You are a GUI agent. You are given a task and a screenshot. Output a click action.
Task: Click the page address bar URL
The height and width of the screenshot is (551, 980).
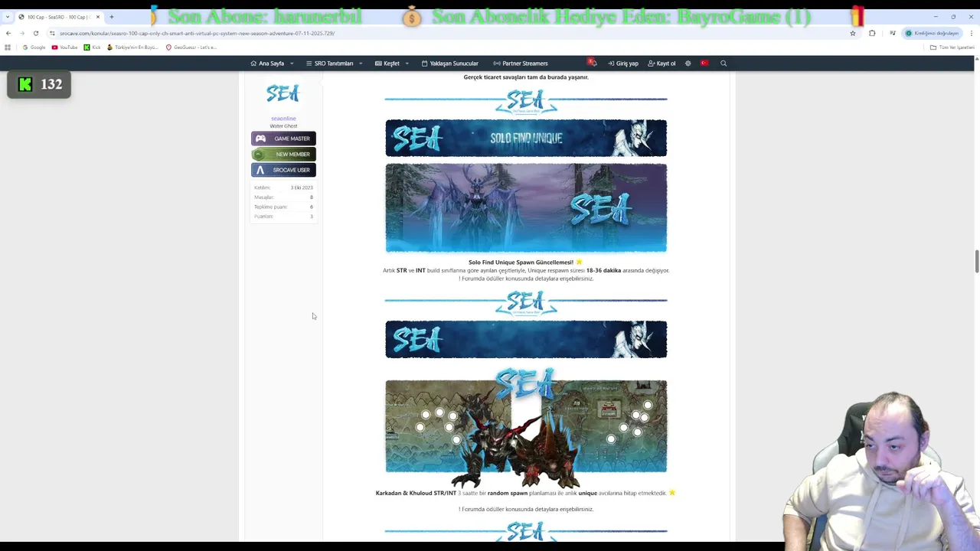coord(197,33)
